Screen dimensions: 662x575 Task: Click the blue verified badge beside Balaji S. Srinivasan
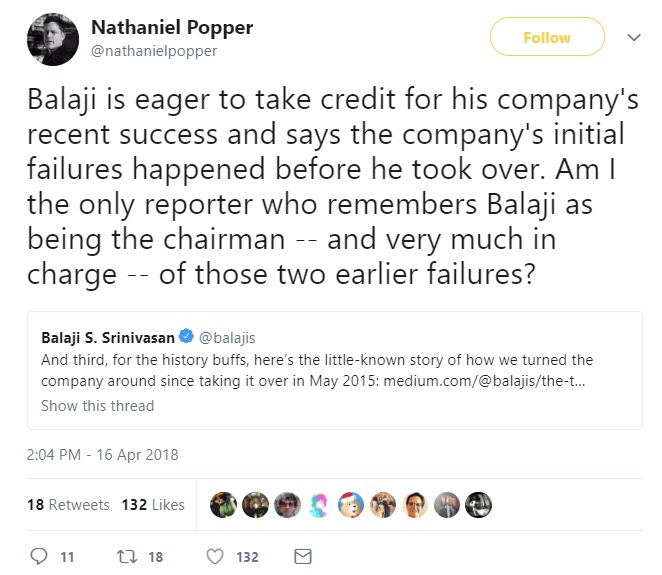pyautogui.click(x=186, y=337)
